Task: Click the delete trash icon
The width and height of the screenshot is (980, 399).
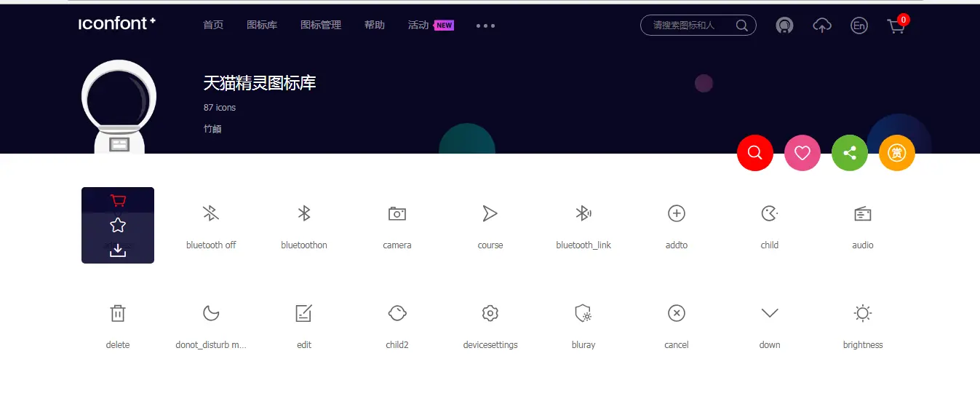Action: click(118, 313)
